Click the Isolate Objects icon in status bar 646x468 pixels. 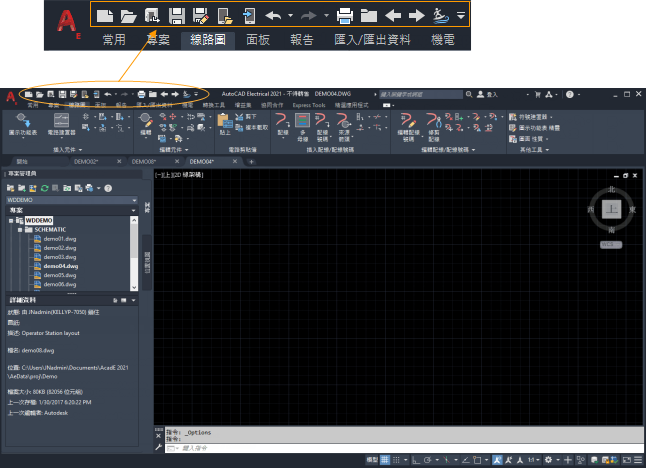(581, 460)
